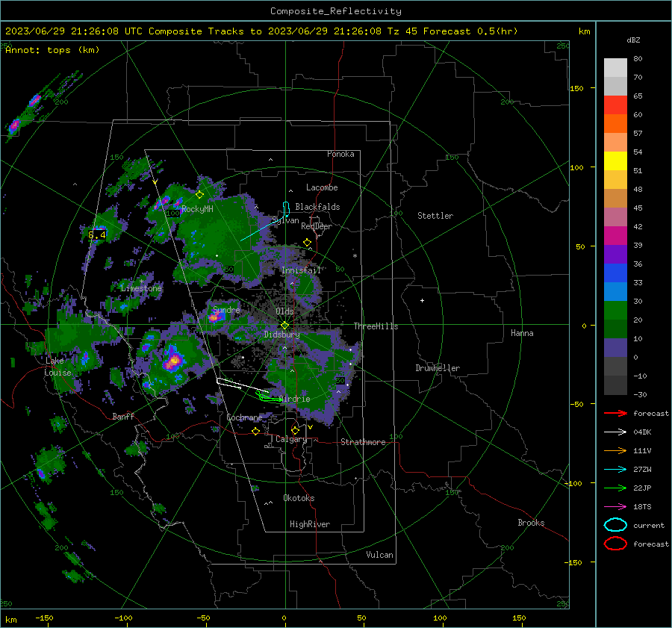Select the green 20-30 dBZ color swatch
The image size is (672, 628).
(x=615, y=311)
